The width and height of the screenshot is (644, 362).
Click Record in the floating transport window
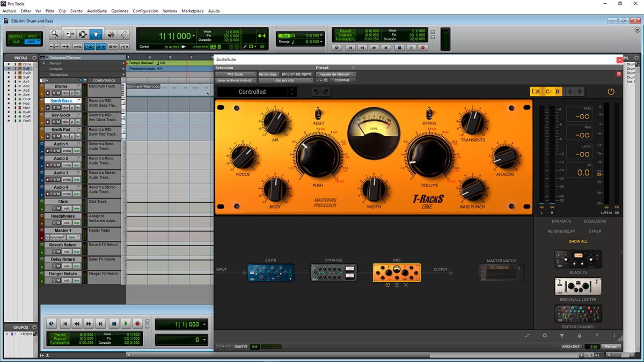click(137, 323)
